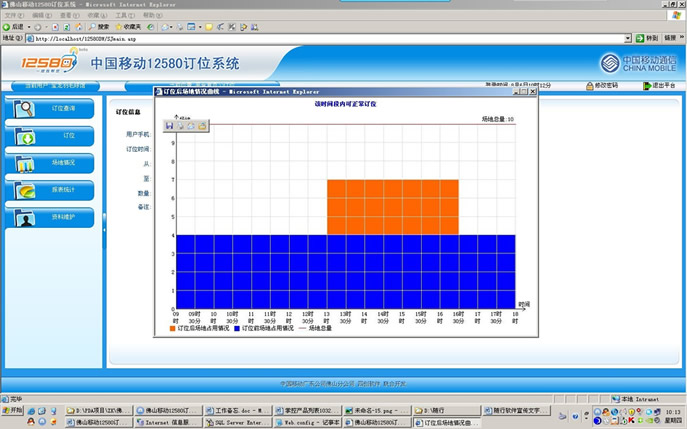Click the page footer text about 佛山分公司
The height and width of the screenshot is (429, 687).
point(343,384)
